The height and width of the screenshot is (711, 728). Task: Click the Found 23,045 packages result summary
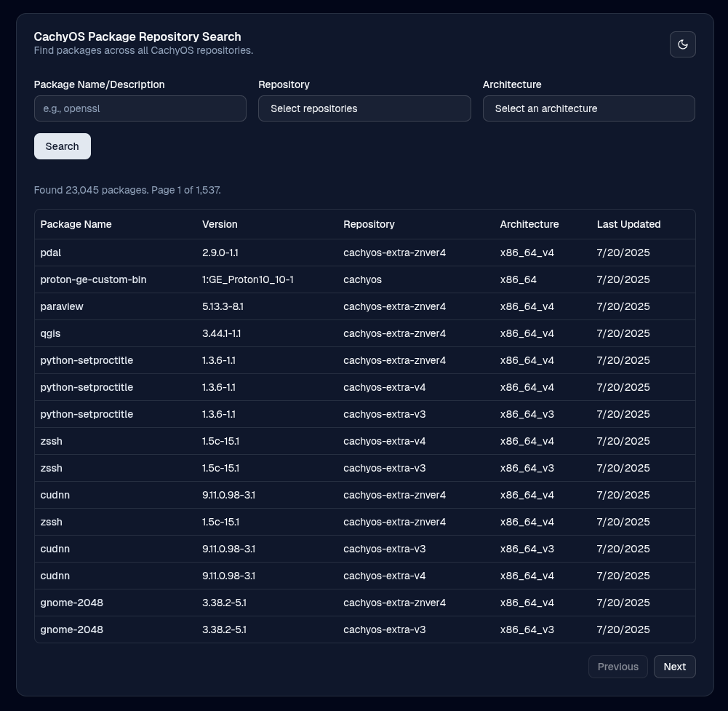(127, 190)
